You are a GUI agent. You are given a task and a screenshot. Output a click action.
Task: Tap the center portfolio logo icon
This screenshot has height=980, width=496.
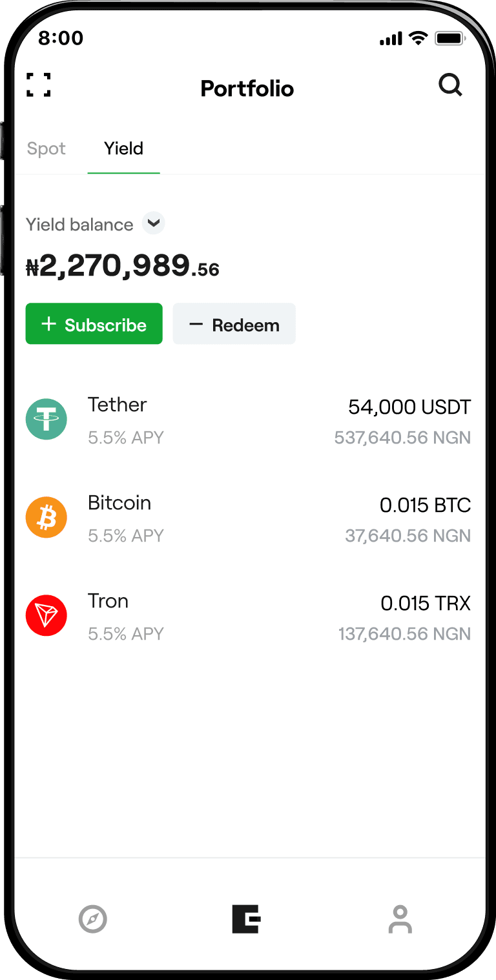click(246, 919)
